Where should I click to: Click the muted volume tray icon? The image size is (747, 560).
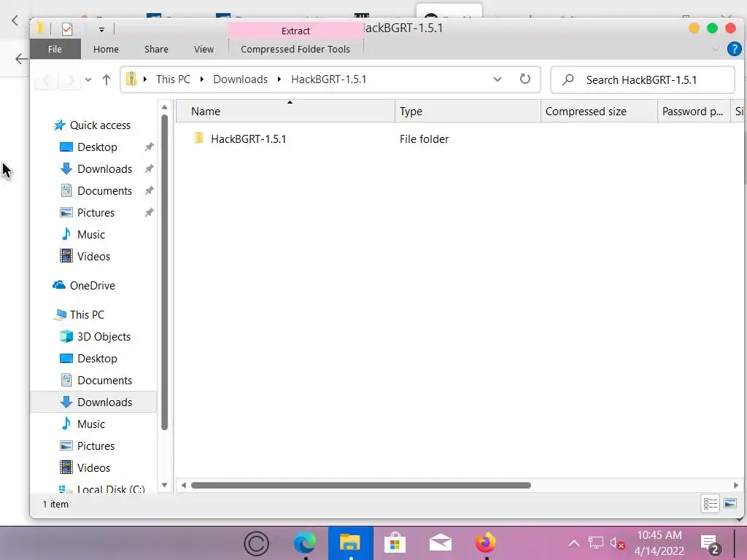[x=617, y=543]
